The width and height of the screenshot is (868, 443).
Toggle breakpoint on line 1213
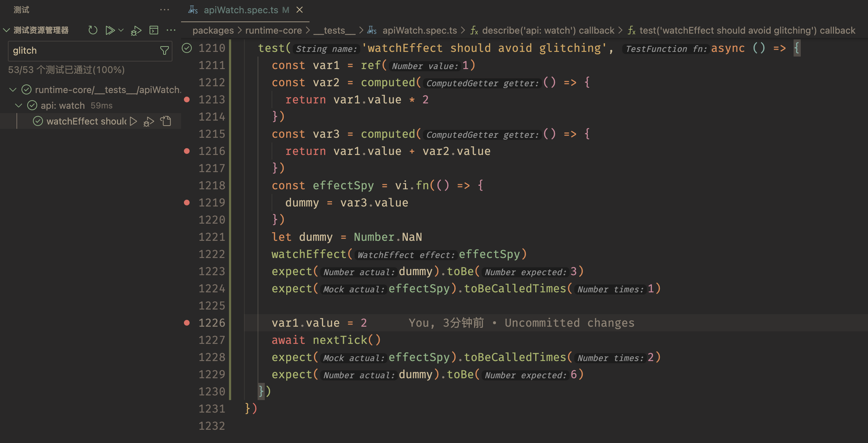(187, 99)
